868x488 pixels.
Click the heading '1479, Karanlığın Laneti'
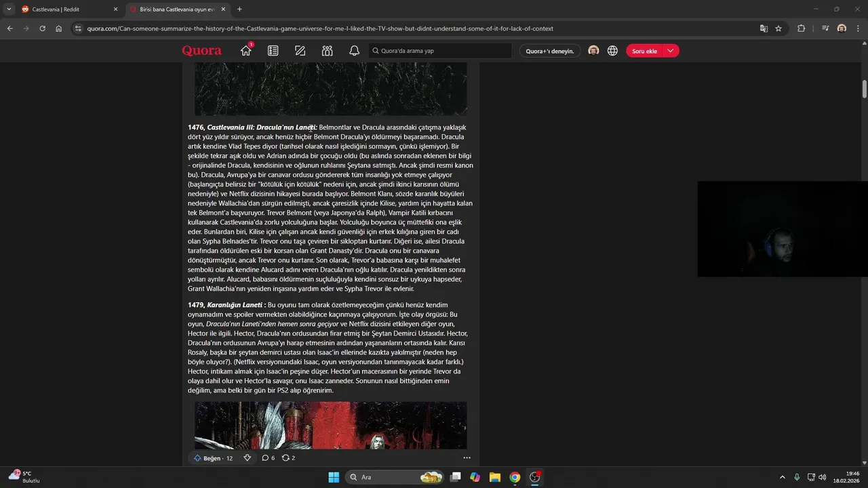point(226,305)
